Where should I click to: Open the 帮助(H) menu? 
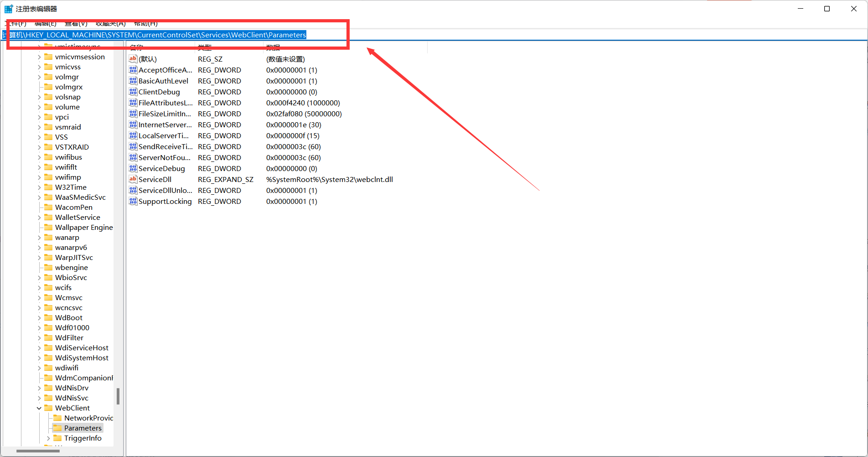[x=146, y=23]
